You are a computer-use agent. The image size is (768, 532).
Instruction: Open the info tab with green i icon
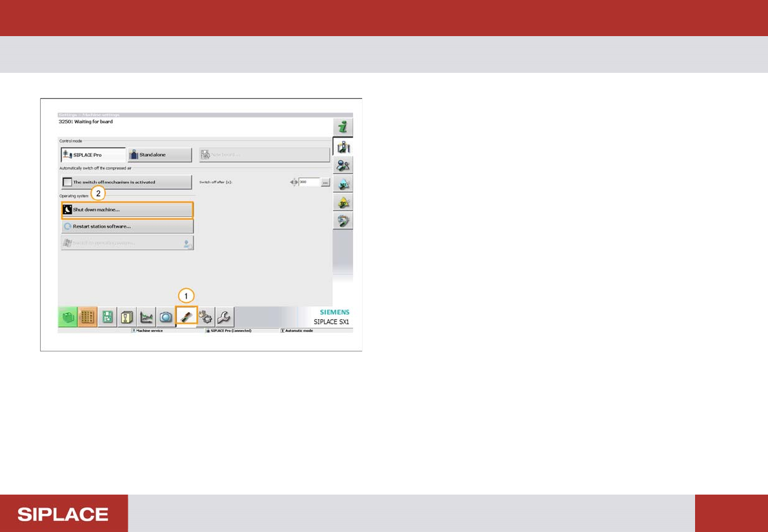coord(343,127)
